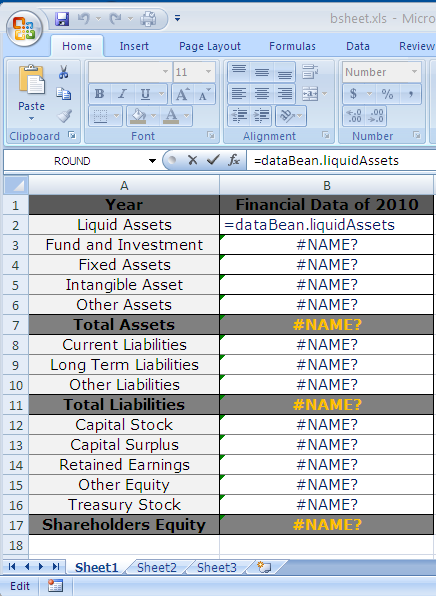
Task: Expand the font size dropdown
Action: tap(208, 72)
